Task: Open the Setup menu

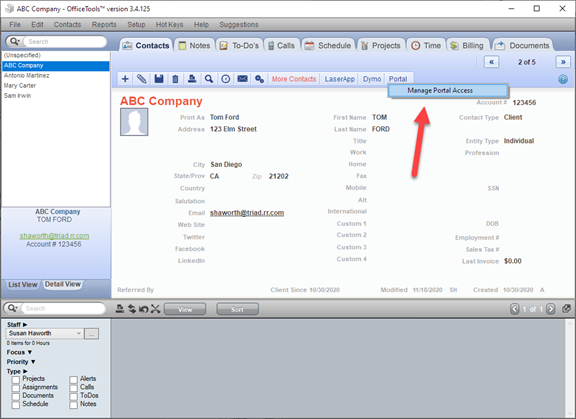Action: coord(136,25)
